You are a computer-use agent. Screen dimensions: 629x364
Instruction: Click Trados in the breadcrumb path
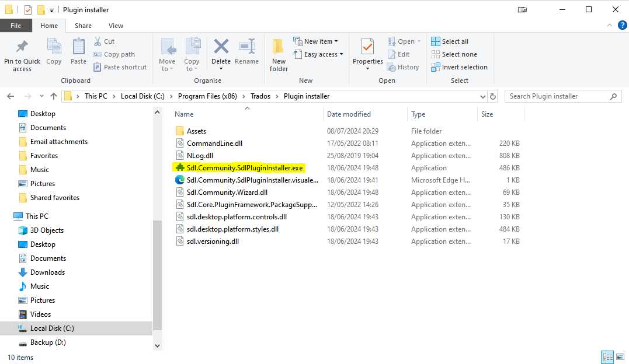pyautogui.click(x=260, y=96)
